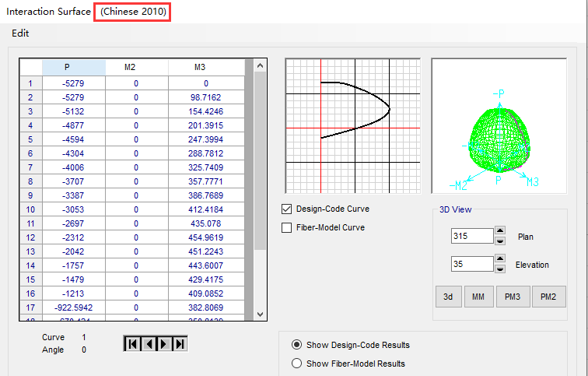Click the Plan angle input field

pyautogui.click(x=471, y=236)
